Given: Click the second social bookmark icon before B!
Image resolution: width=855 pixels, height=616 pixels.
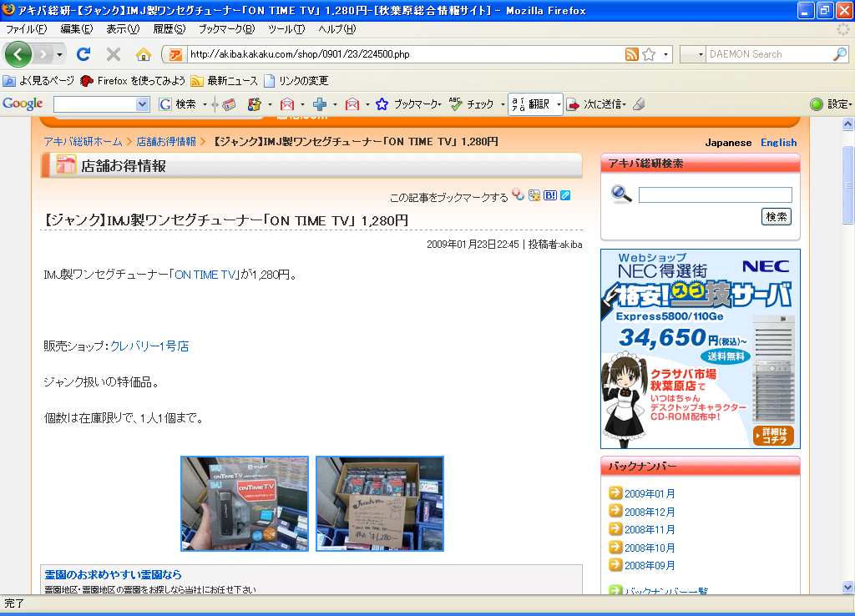Looking at the screenshot, I should (534, 195).
